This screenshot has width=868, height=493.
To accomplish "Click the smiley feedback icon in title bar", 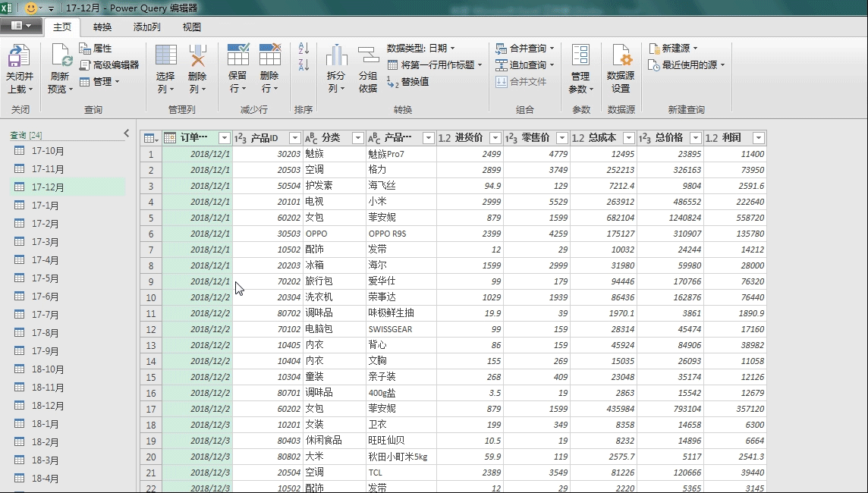I will (x=31, y=8).
